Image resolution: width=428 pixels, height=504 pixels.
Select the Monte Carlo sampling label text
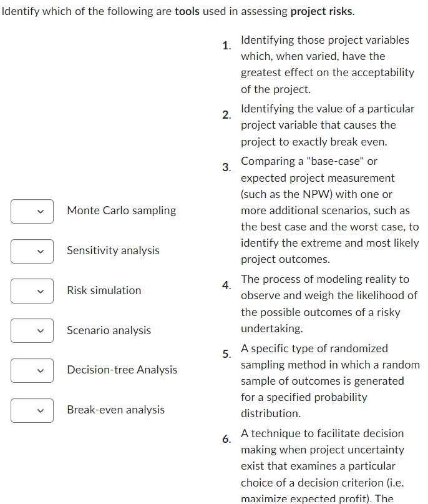click(121, 210)
